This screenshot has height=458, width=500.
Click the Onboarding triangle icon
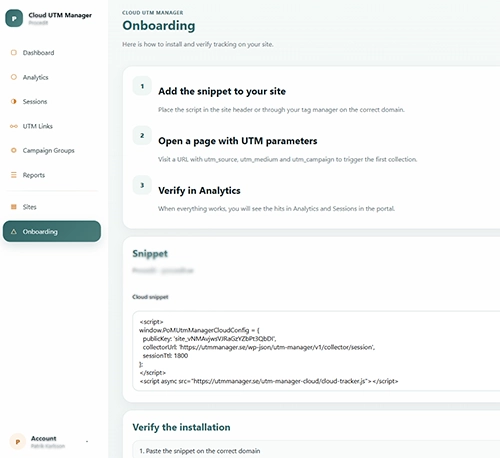(x=14, y=231)
